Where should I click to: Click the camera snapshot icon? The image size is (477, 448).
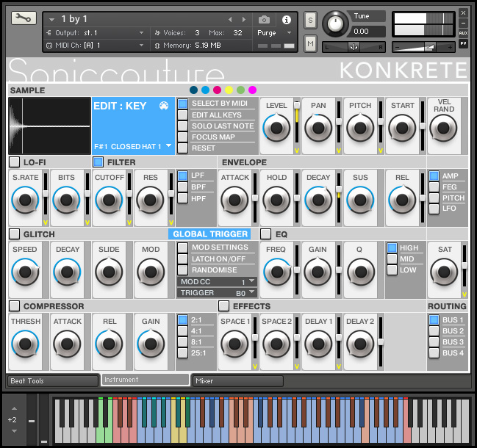[264, 20]
